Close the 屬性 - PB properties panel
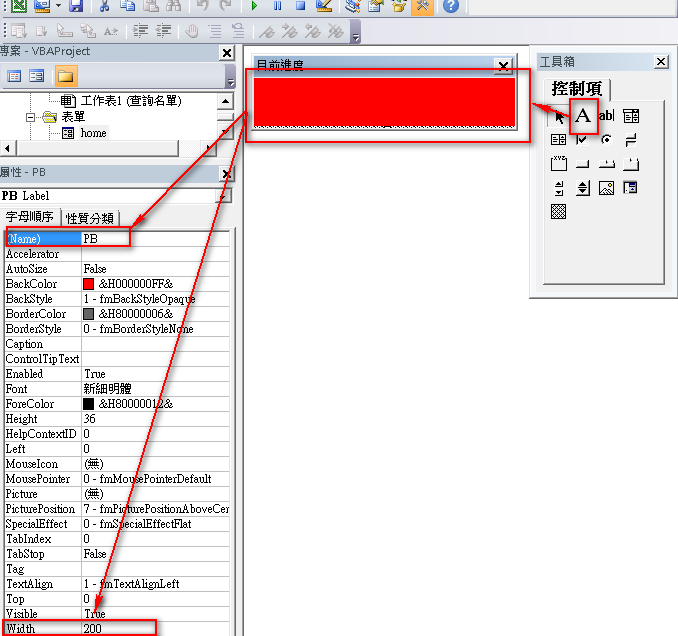Screen dimensions: 678x636 227,174
